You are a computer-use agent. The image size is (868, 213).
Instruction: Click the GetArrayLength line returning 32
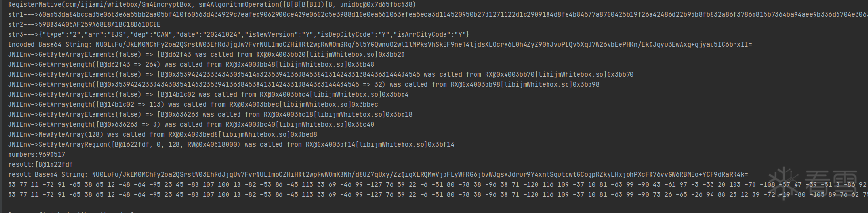click(x=303, y=84)
